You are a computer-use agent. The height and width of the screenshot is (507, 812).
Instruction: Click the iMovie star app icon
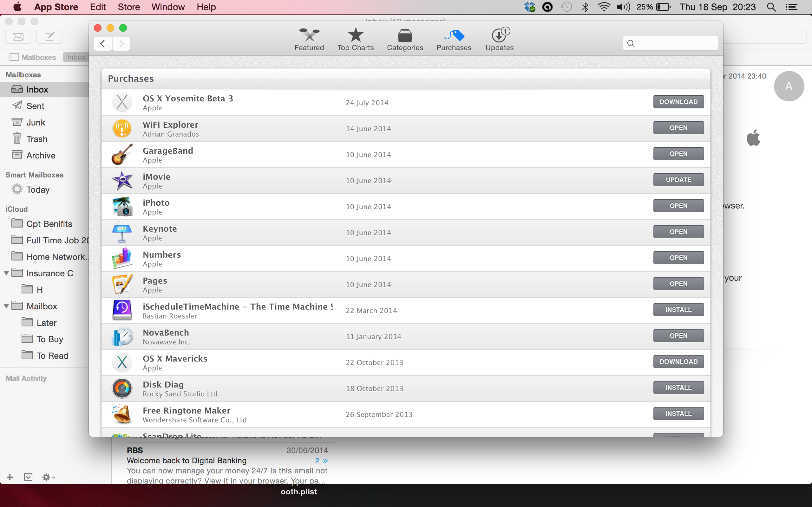pos(122,180)
